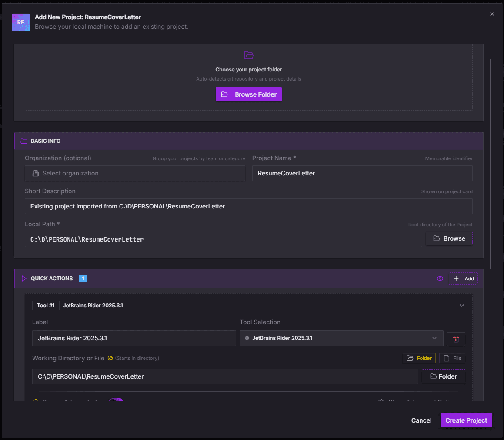
Task: Click the Label field for JetBrains Rider
Action: click(134, 338)
